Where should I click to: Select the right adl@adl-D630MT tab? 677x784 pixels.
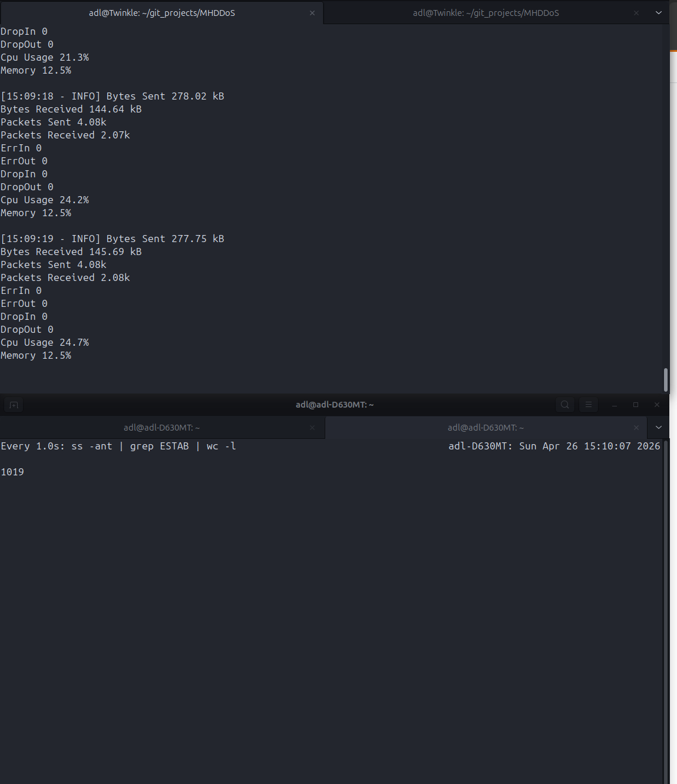[485, 427]
